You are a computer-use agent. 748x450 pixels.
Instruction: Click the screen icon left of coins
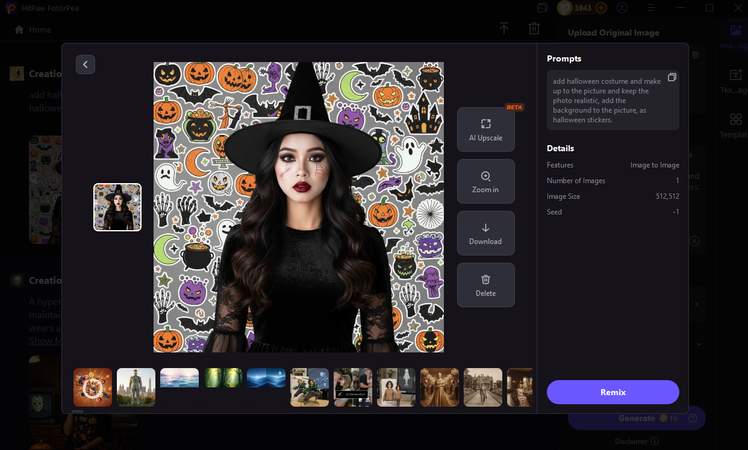tap(542, 8)
